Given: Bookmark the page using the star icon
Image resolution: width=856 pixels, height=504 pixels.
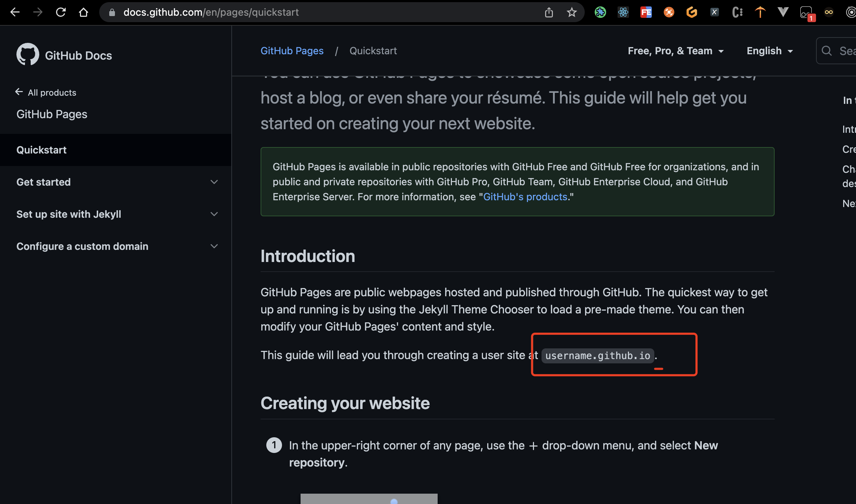Looking at the screenshot, I should click(x=571, y=12).
